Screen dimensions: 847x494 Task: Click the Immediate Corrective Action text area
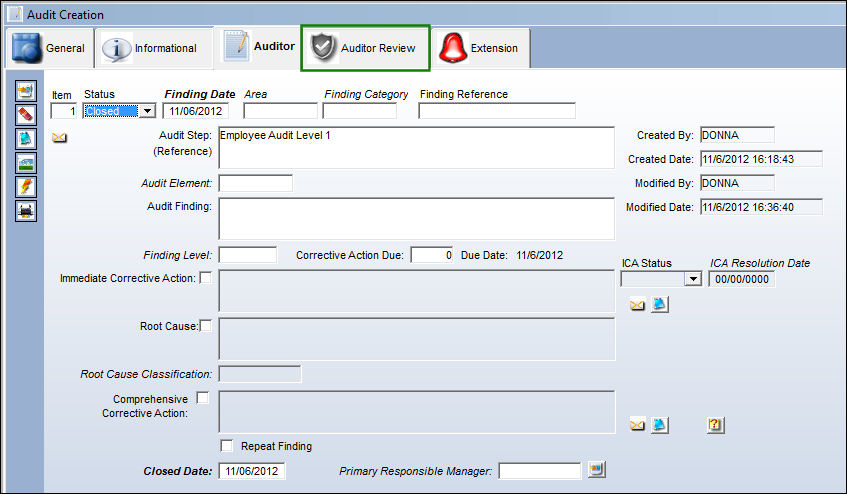tap(416, 291)
